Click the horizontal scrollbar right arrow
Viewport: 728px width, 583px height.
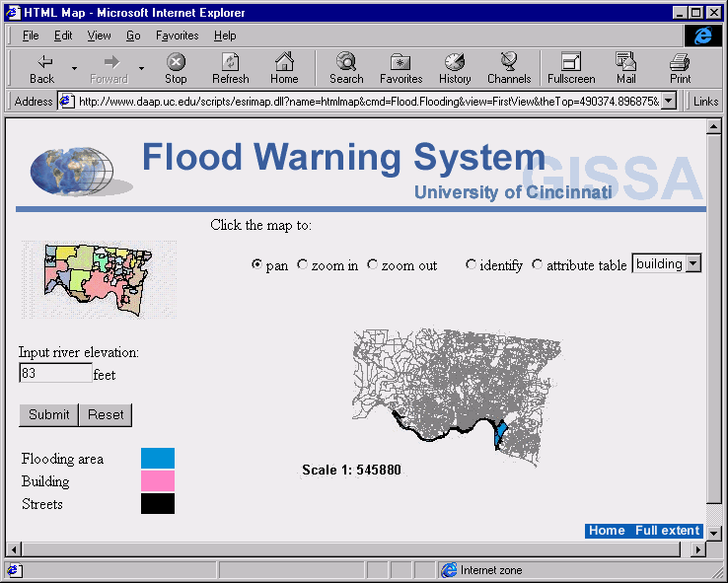tap(697, 549)
